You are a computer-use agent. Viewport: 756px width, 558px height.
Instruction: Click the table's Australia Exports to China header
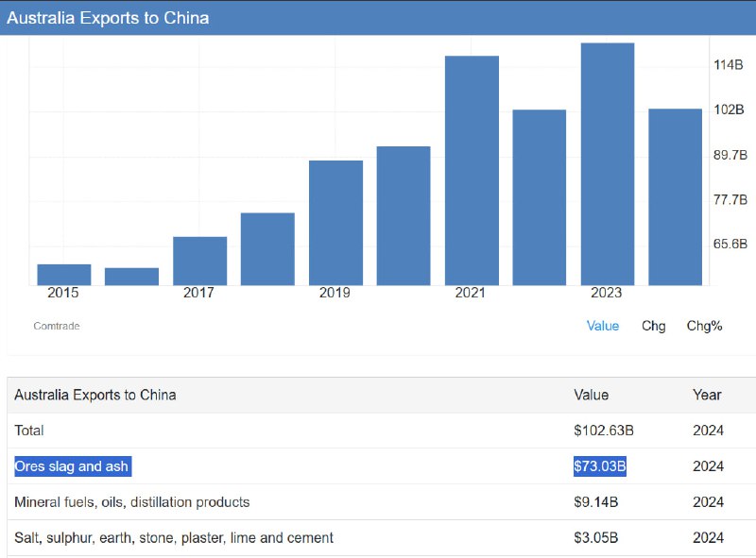point(94,395)
